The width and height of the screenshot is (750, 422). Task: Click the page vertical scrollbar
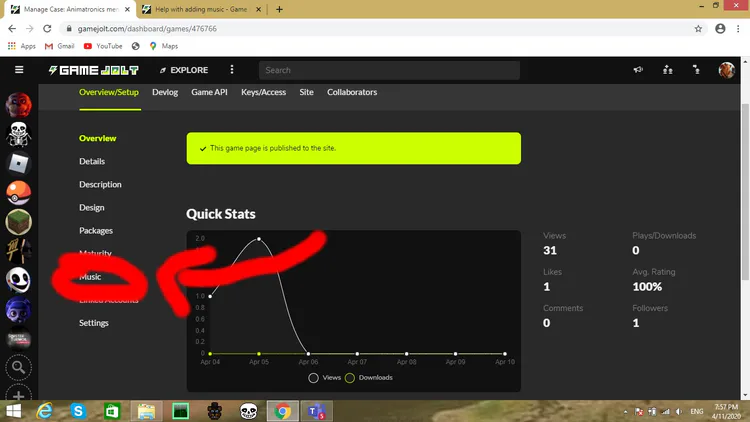(x=745, y=191)
